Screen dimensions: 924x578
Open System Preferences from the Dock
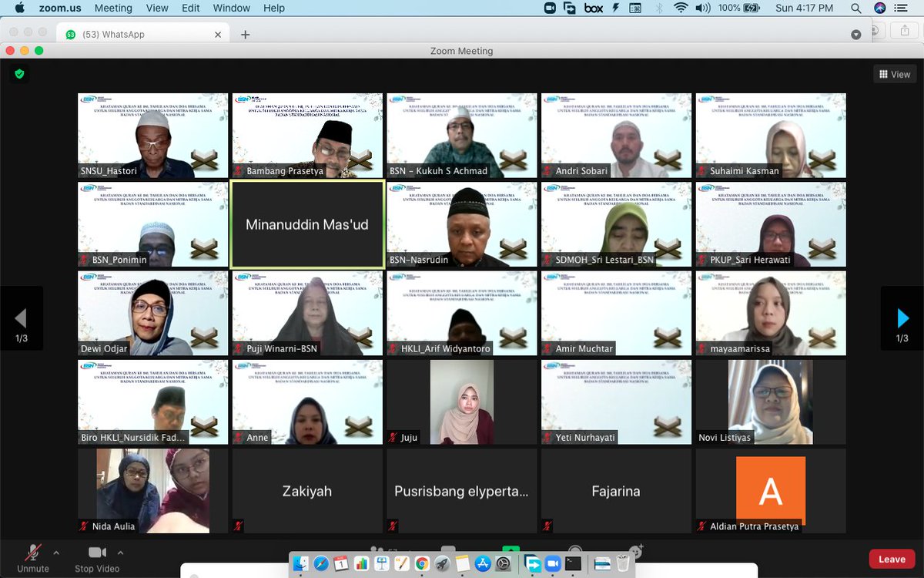pos(503,564)
